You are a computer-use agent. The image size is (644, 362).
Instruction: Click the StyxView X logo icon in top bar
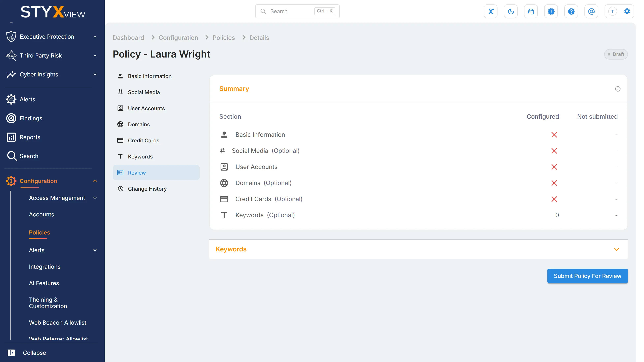click(x=490, y=11)
